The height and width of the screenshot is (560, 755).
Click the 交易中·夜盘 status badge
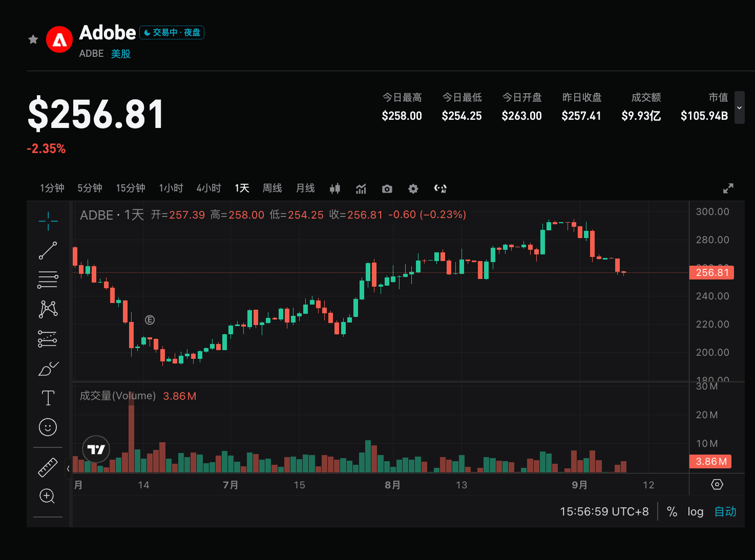tap(172, 32)
